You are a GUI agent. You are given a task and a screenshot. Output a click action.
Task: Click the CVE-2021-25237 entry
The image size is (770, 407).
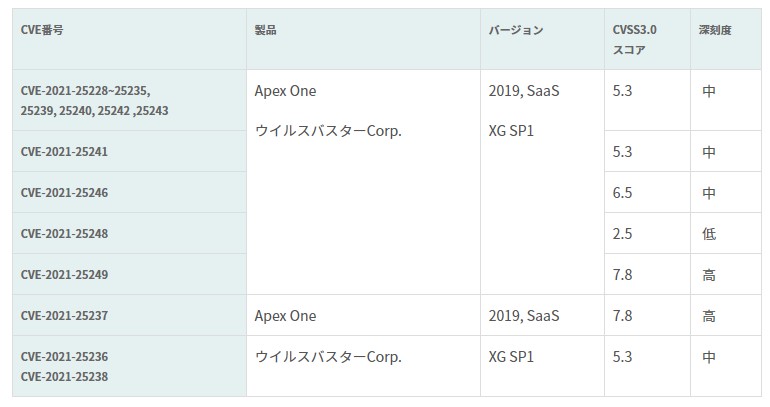tap(64, 316)
